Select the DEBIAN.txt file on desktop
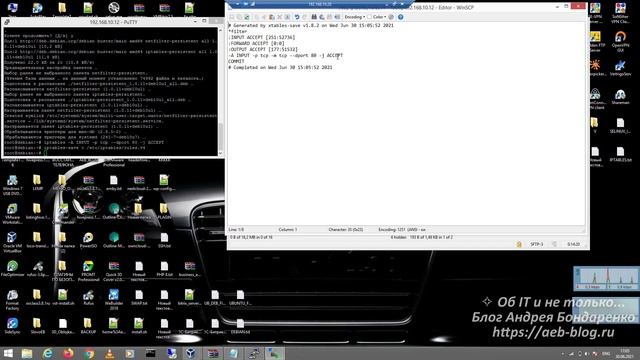 click(240, 326)
